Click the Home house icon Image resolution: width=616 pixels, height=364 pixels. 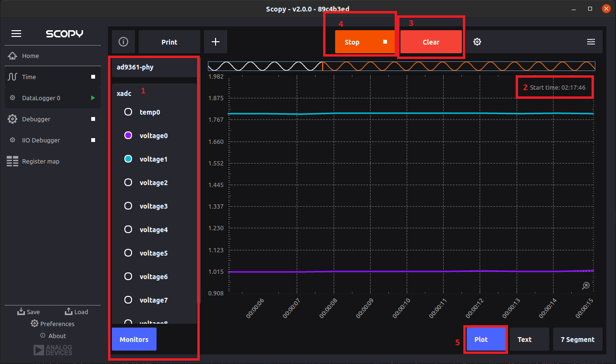12,56
